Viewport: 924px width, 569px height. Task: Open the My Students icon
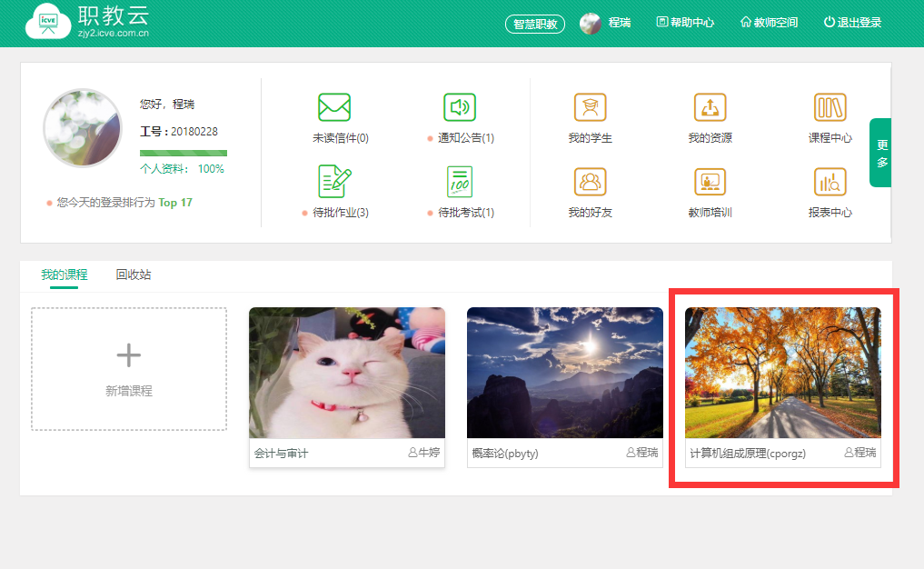590,107
